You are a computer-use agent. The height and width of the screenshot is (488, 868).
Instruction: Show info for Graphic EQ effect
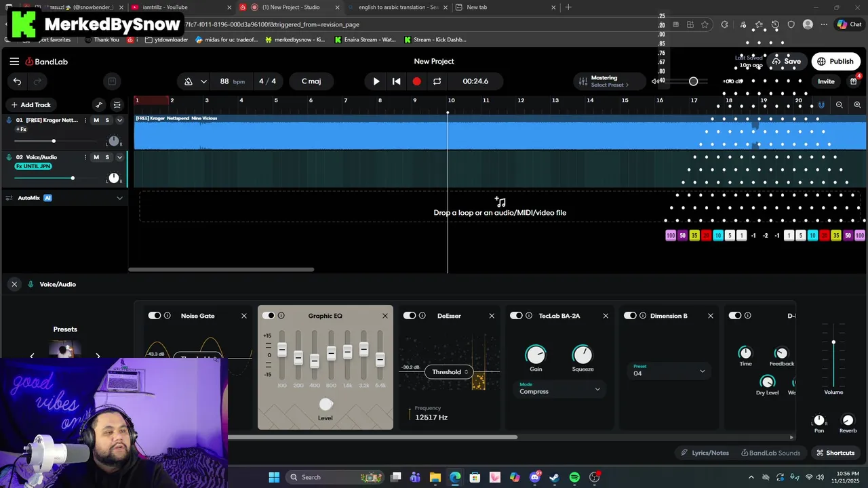click(281, 316)
